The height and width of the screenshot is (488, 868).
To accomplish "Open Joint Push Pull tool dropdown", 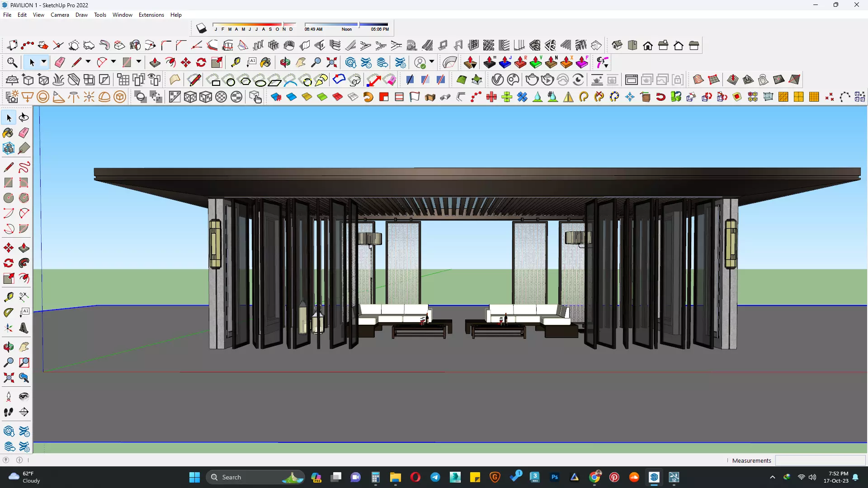I will click(470, 62).
